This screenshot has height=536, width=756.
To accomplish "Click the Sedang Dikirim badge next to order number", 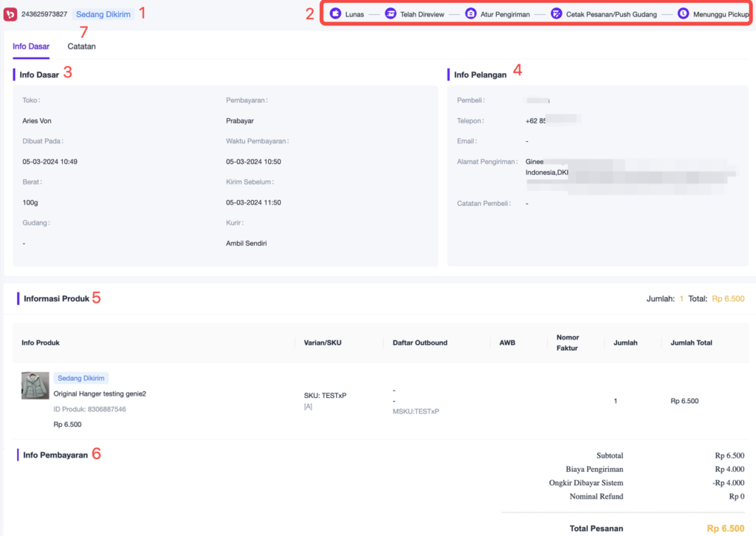I will 103,14.
